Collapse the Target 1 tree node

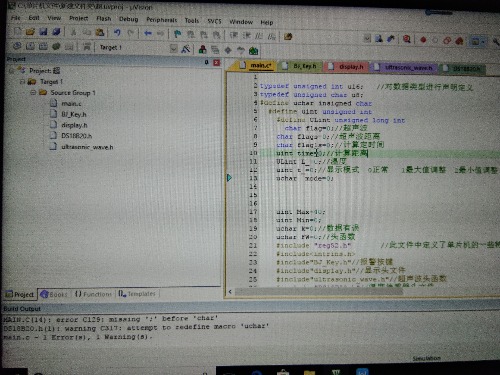coord(22,81)
